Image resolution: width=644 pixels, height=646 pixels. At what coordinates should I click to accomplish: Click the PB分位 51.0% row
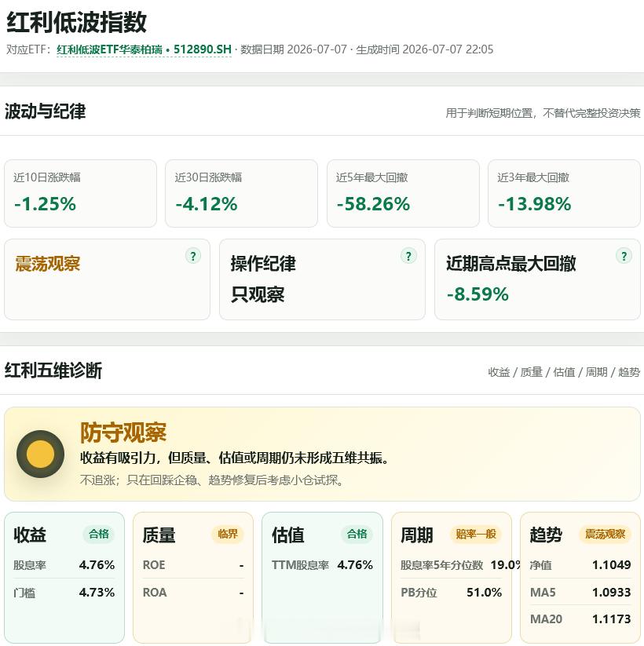452,592
